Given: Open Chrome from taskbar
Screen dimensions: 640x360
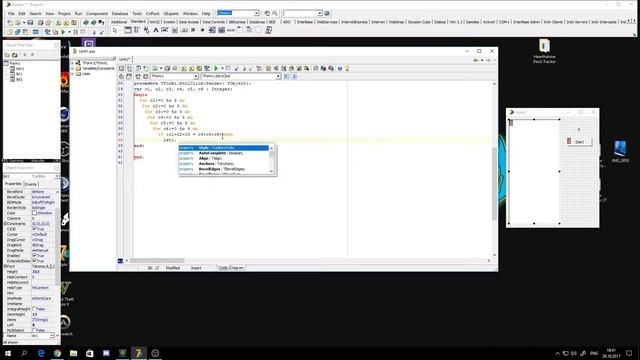Looking at the screenshot, I should click(57, 353).
